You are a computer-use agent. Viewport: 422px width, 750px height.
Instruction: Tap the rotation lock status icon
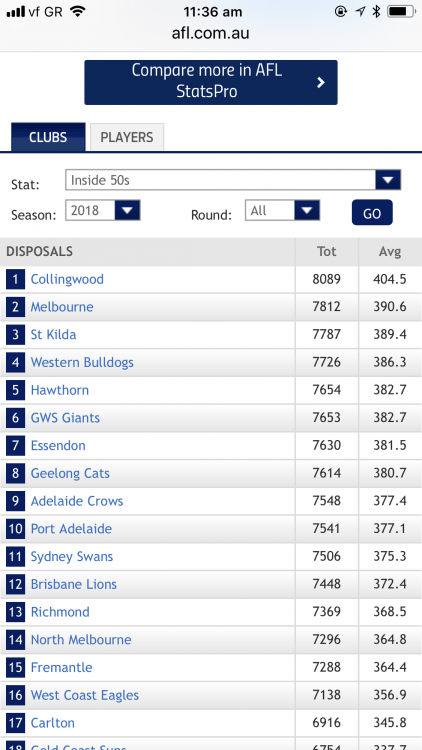[341, 11]
